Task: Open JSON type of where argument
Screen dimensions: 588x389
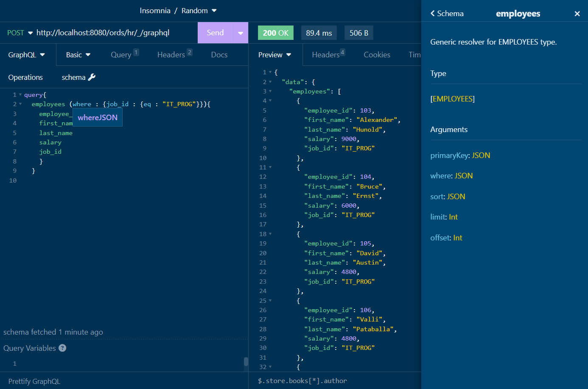Action: point(464,176)
